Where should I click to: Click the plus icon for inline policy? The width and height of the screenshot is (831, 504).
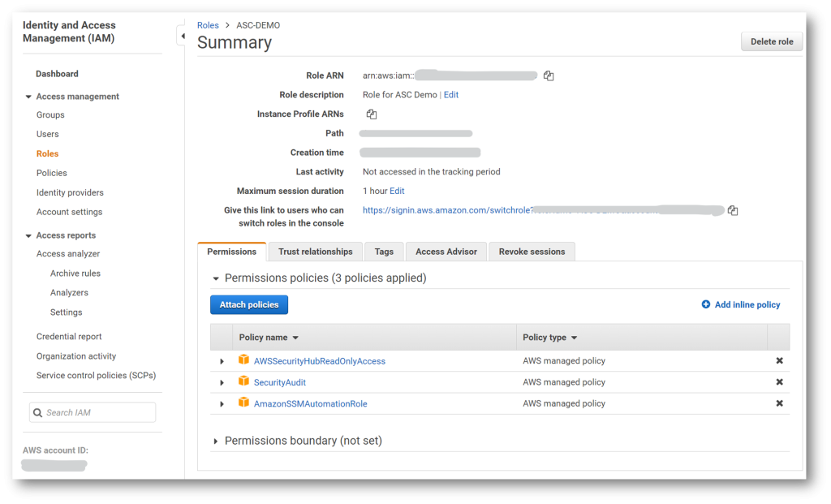click(x=706, y=304)
